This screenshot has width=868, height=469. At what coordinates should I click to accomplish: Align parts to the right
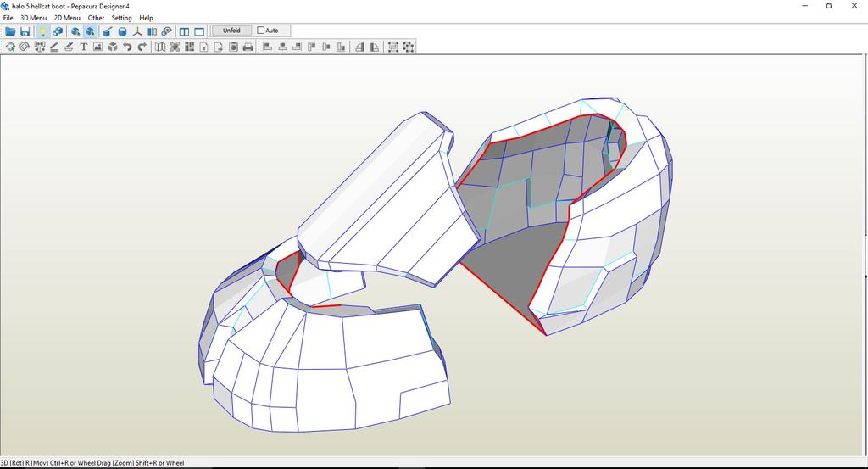click(x=297, y=47)
